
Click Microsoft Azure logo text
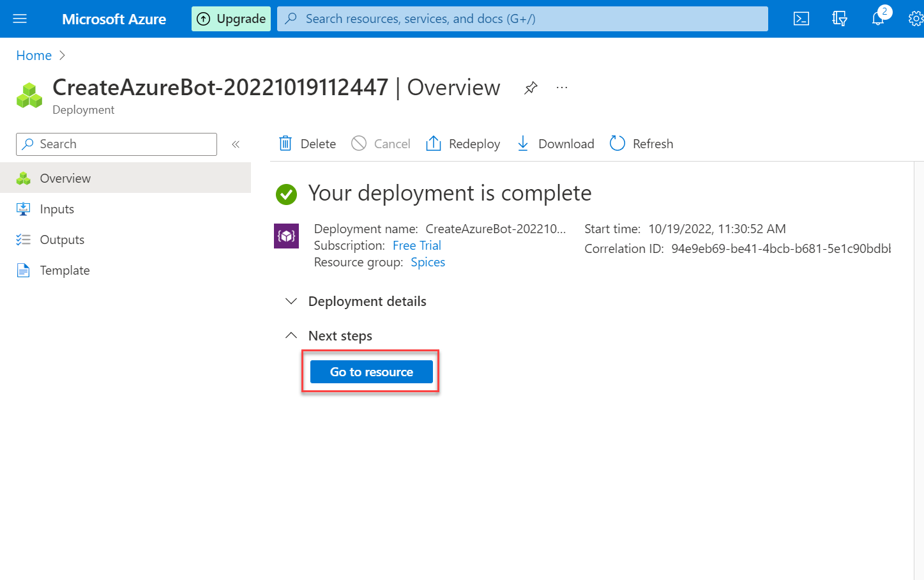pyautogui.click(x=114, y=19)
